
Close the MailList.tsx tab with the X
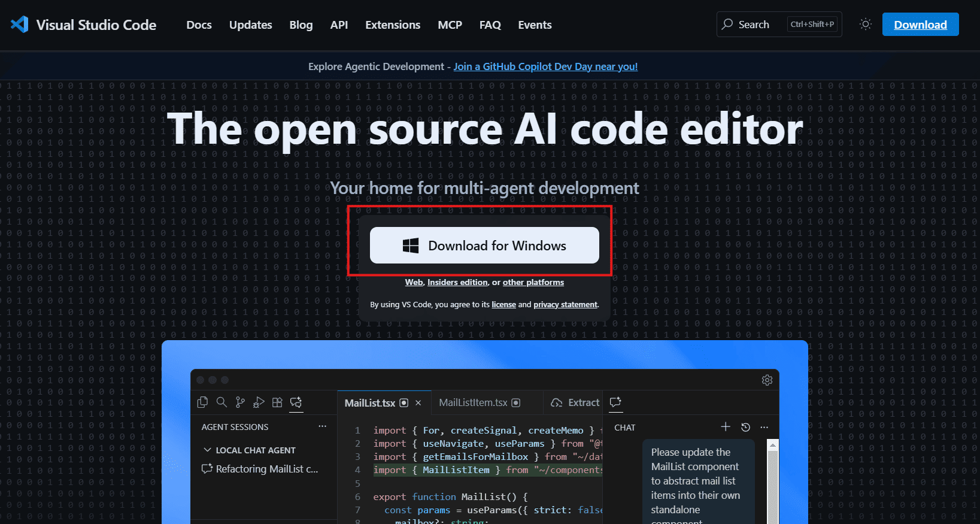(x=418, y=403)
